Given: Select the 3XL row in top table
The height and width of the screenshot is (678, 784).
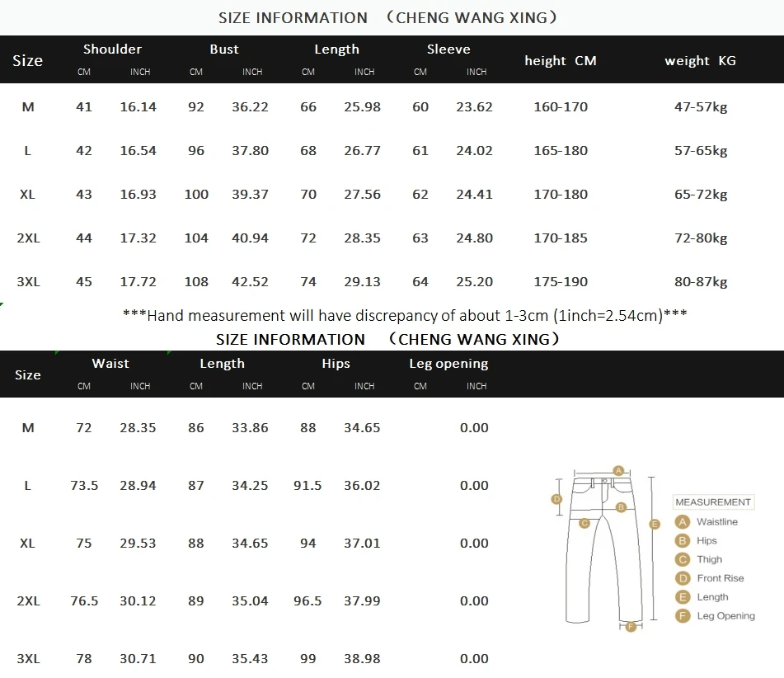Looking at the screenshot, I should (392, 282).
